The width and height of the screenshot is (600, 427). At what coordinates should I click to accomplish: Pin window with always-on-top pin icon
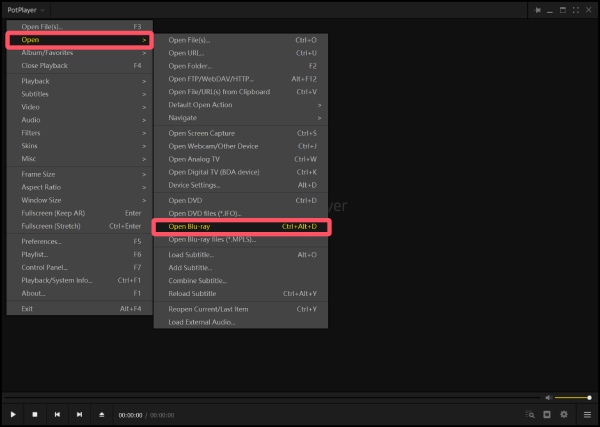pos(537,10)
